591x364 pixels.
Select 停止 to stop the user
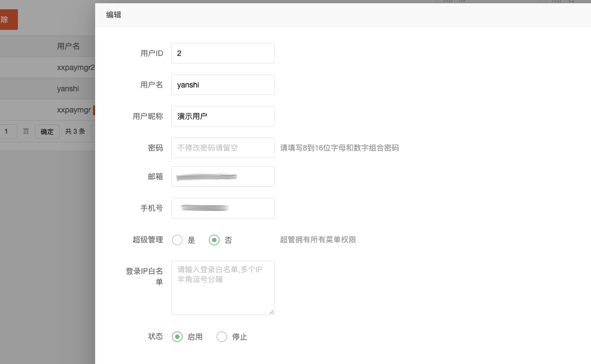222,336
